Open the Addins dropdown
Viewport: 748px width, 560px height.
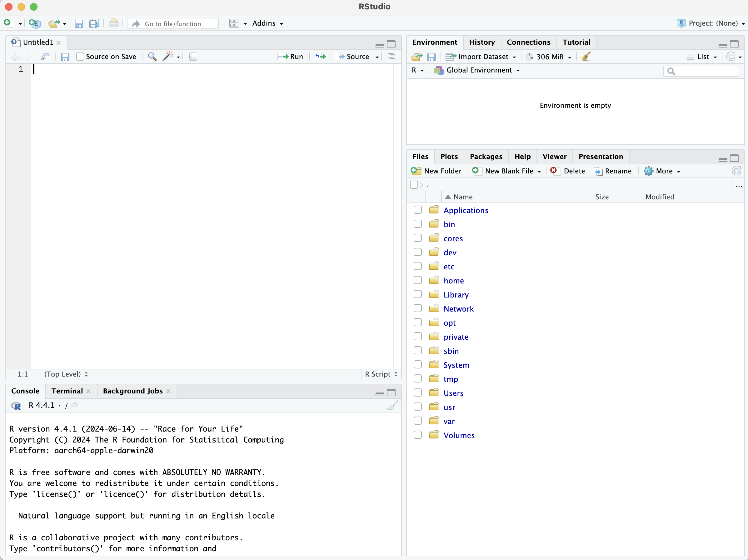[267, 23]
